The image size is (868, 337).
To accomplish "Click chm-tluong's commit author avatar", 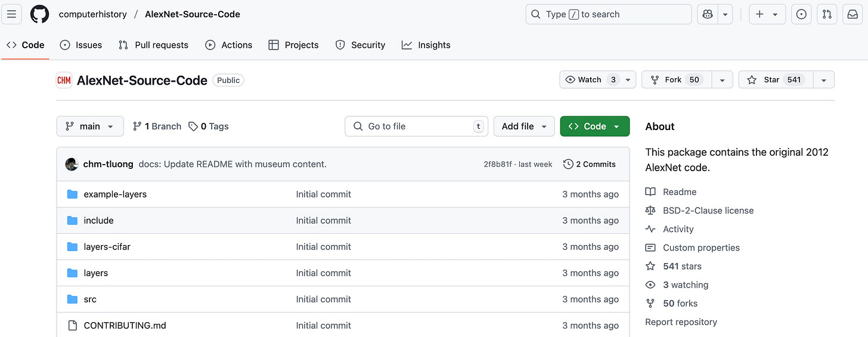I will pos(72,164).
